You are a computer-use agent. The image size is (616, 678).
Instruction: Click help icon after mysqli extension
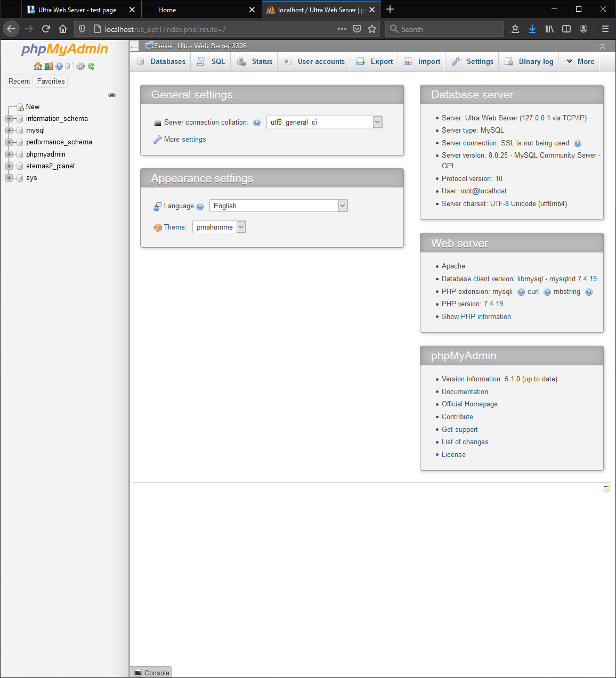click(521, 292)
